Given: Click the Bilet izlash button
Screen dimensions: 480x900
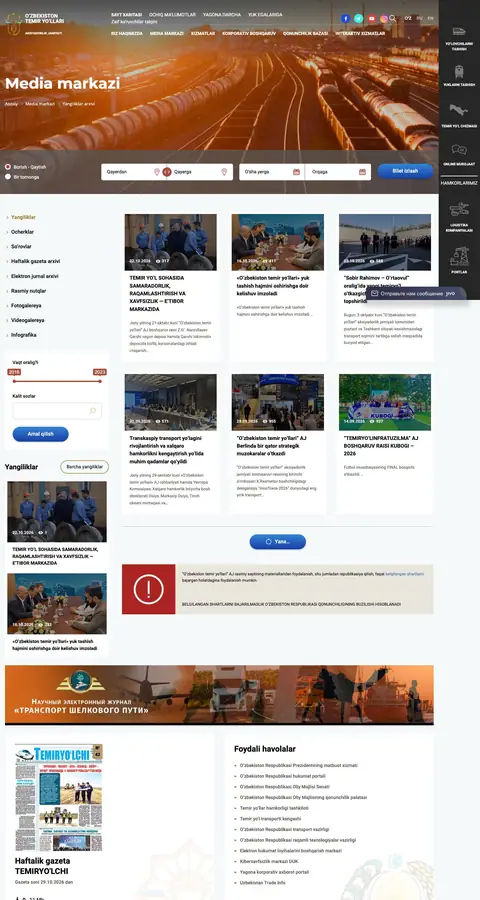Looking at the screenshot, I should (x=405, y=171).
